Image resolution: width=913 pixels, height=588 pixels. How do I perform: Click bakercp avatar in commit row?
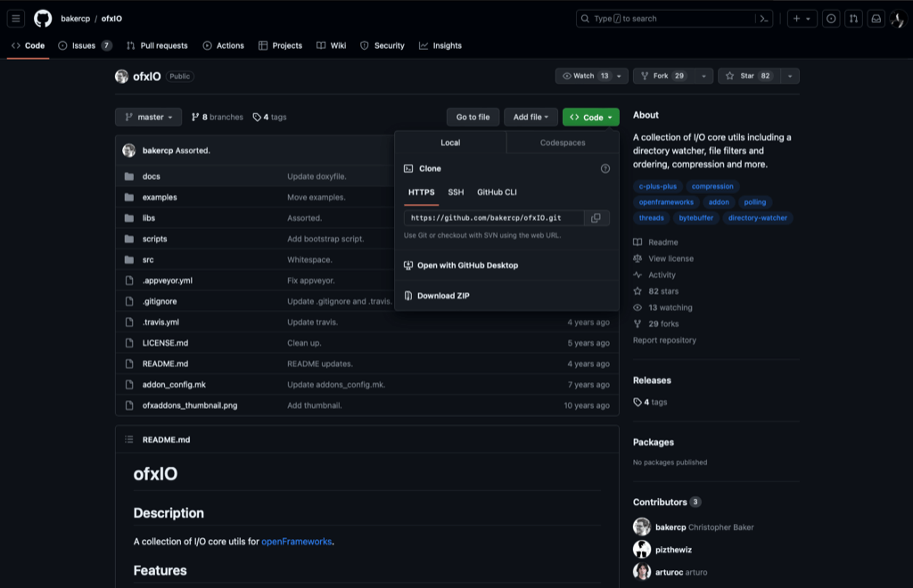tap(128, 150)
